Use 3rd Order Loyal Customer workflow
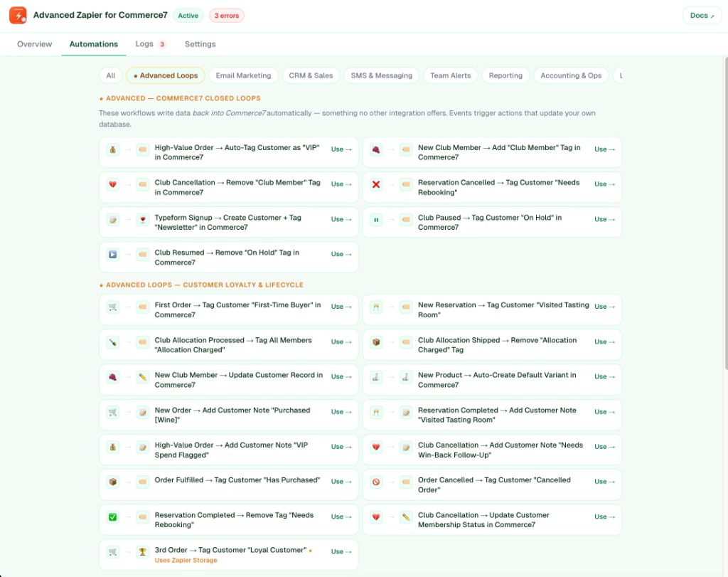This screenshot has width=728, height=577. [x=341, y=552]
